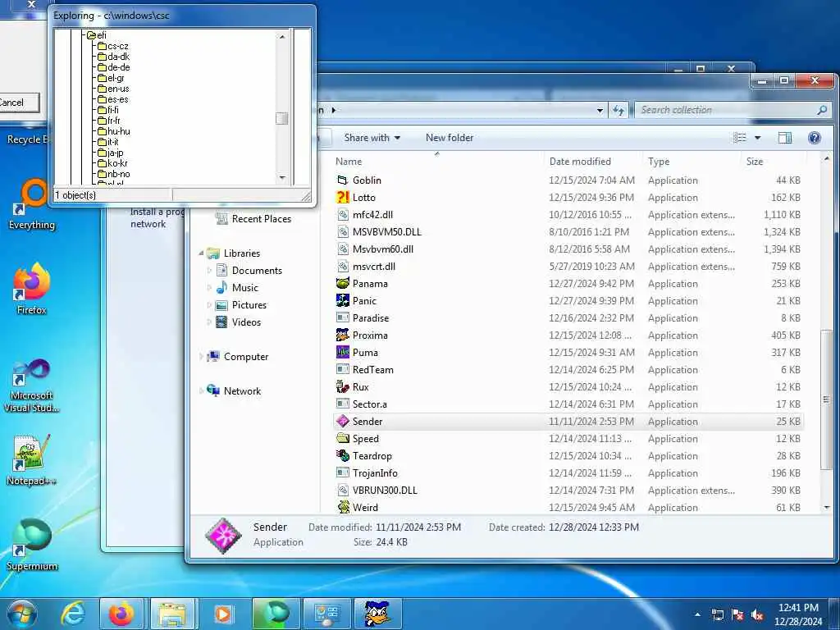Click the Panic file icon
The image size is (840, 630).
342,300
